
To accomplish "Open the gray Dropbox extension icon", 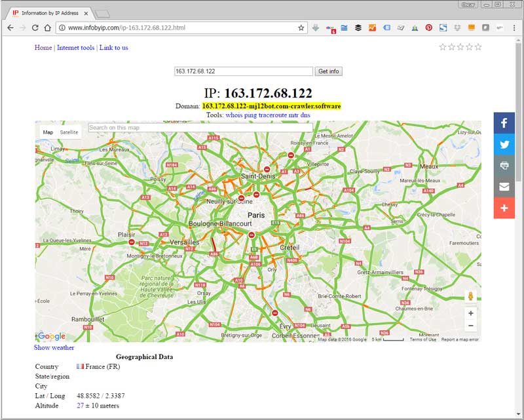I will [457, 28].
